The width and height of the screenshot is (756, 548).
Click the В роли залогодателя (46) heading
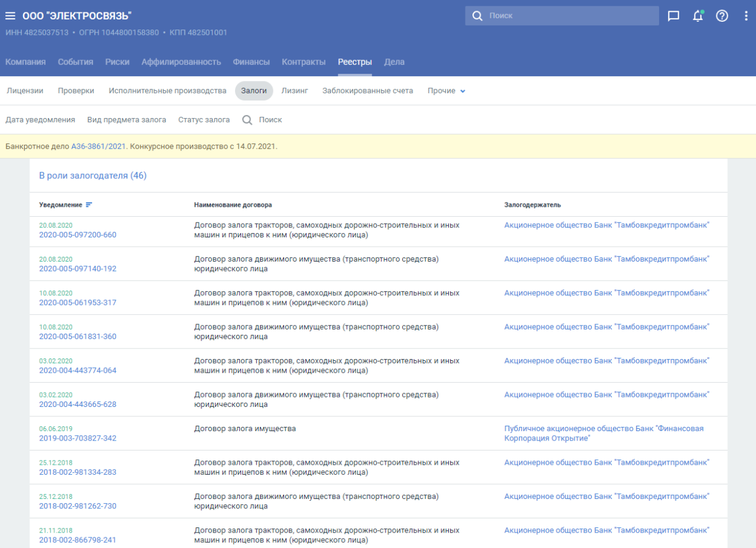coord(93,175)
